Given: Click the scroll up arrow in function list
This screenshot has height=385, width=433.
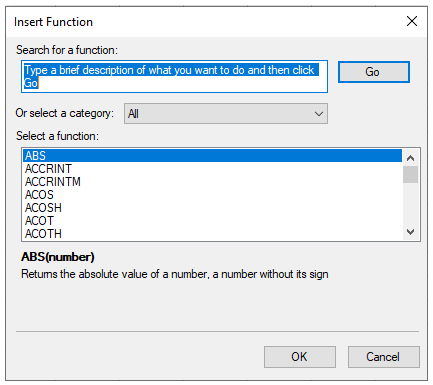Looking at the screenshot, I should 410,158.
